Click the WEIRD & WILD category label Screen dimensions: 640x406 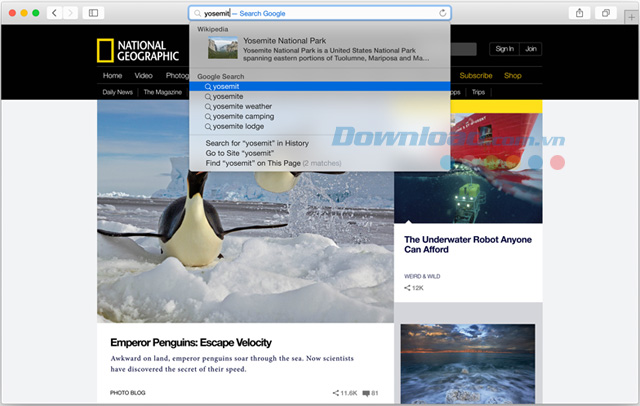[422, 276]
